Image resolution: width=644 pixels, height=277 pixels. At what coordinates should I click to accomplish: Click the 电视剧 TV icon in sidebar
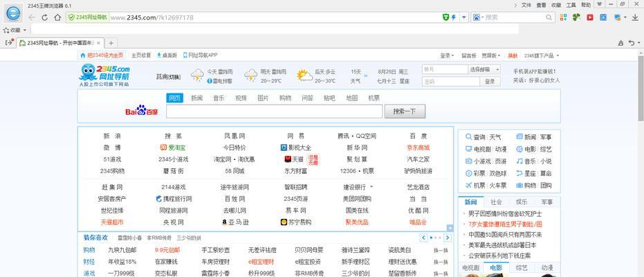(x=468, y=149)
